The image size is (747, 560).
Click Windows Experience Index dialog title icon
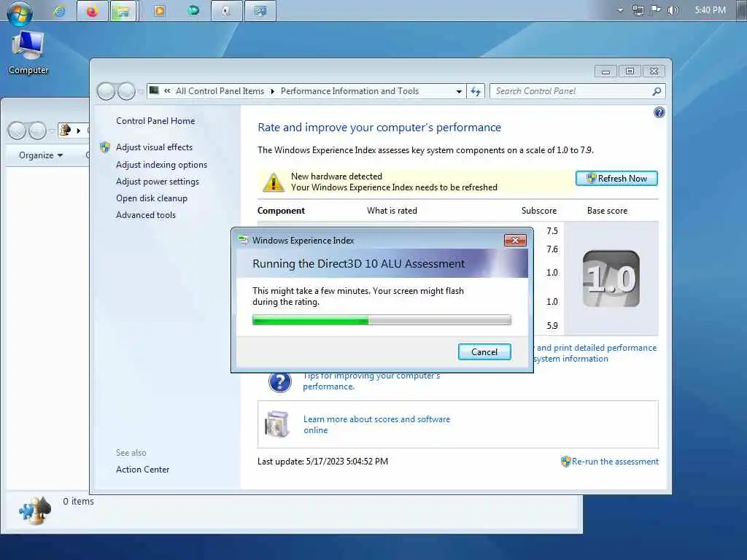click(x=244, y=240)
